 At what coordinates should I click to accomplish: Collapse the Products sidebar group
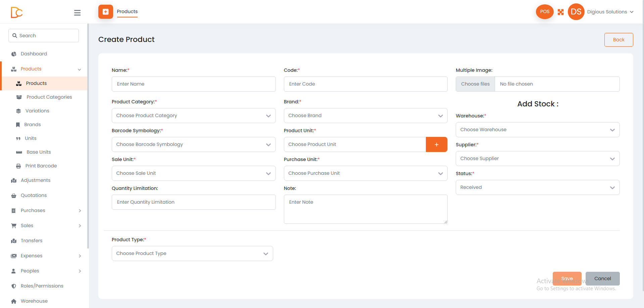80,69
